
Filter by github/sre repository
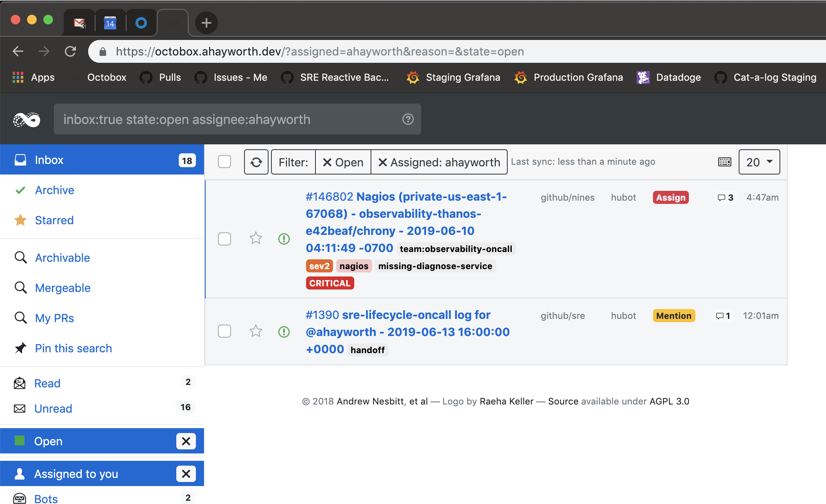(x=563, y=316)
